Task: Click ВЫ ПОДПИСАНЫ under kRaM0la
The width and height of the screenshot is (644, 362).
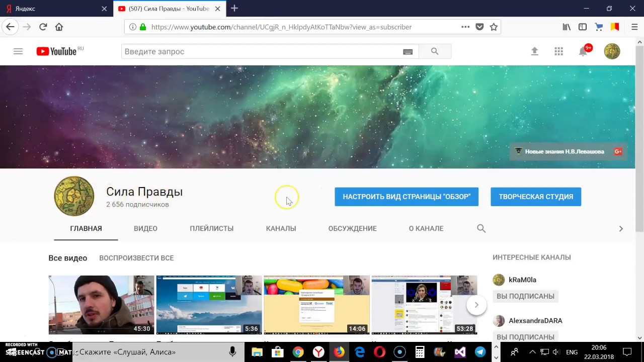Action: point(525,296)
